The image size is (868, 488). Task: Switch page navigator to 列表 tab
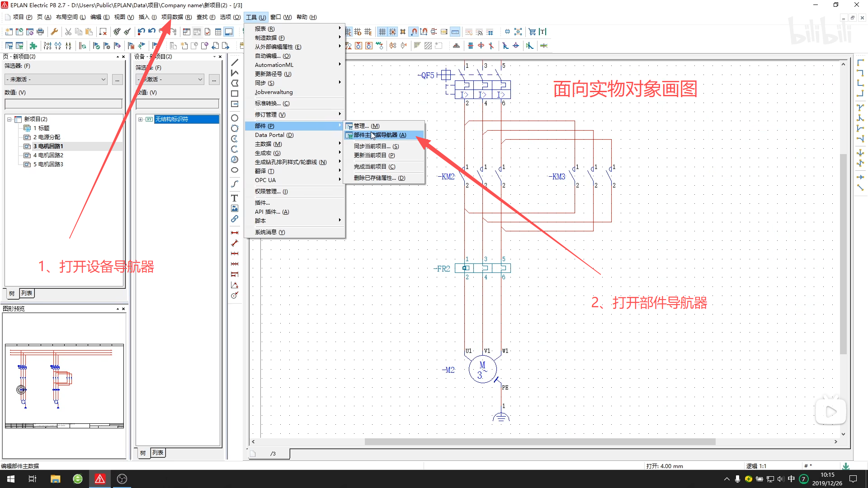27,293
